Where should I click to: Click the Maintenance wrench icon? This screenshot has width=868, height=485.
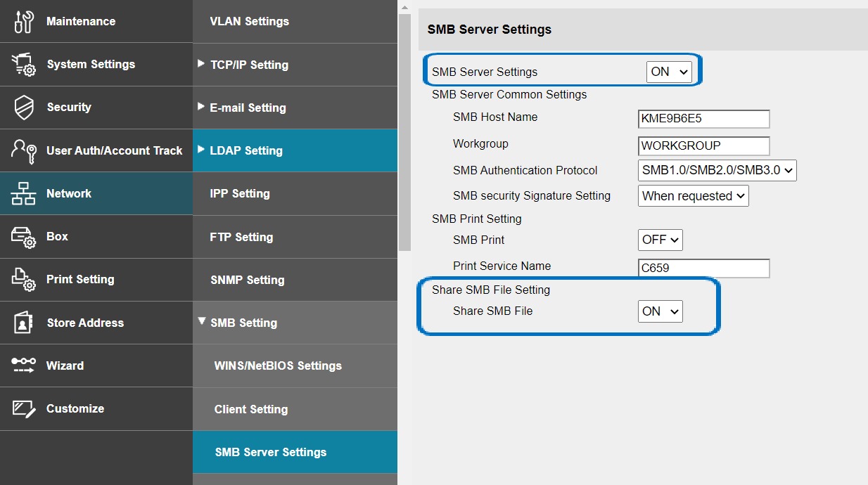coord(23,22)
